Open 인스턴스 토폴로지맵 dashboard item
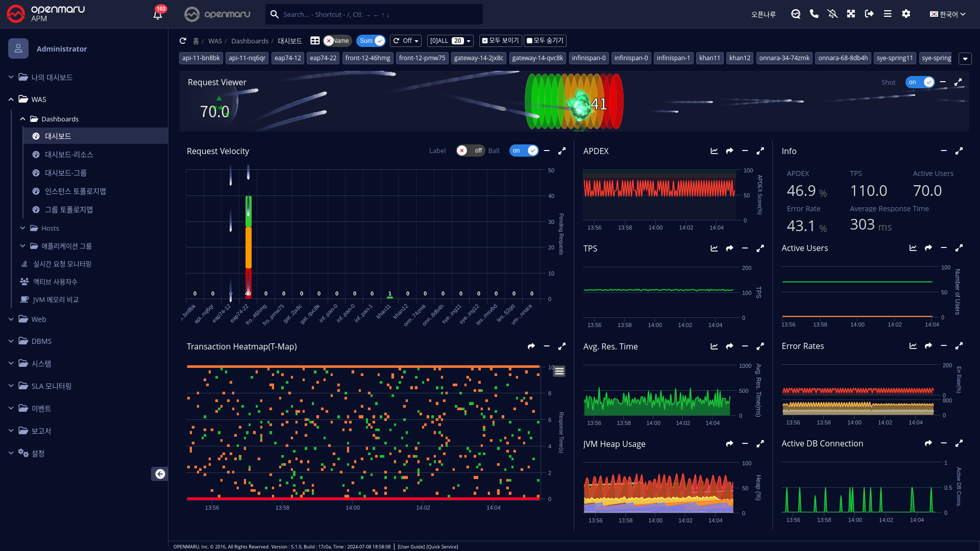Viewport: 980px width, 551px height. click(x=75, y=191)
